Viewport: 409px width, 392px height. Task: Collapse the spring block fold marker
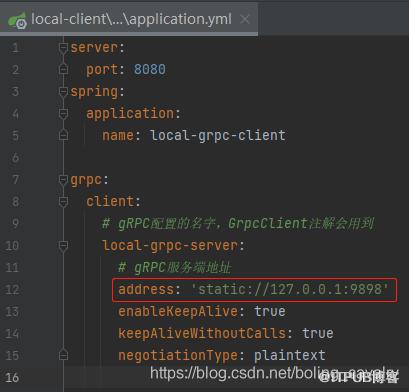[x=63, y=92]
